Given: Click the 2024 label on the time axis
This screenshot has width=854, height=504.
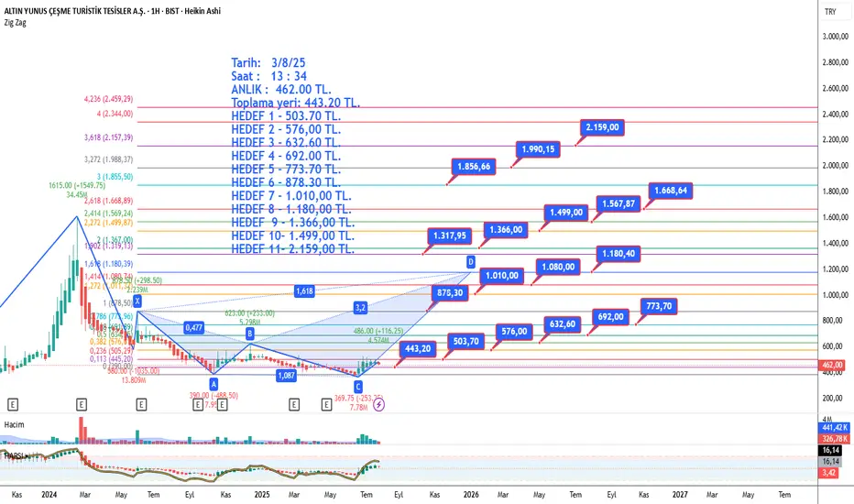Looking at the screenshot, I should 49,495.
